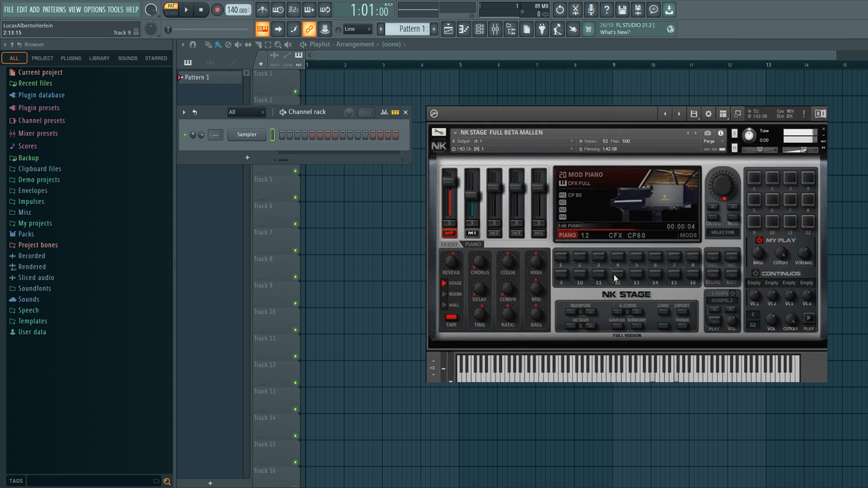868x488 pixels.
Task: Click the save project floppy icon
Action: (x=622, y=10)
